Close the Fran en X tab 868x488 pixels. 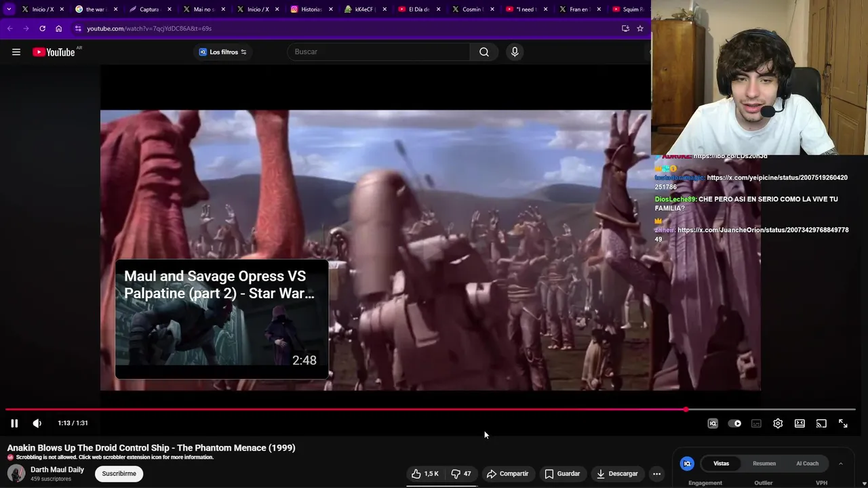click(x=599, y=9)
